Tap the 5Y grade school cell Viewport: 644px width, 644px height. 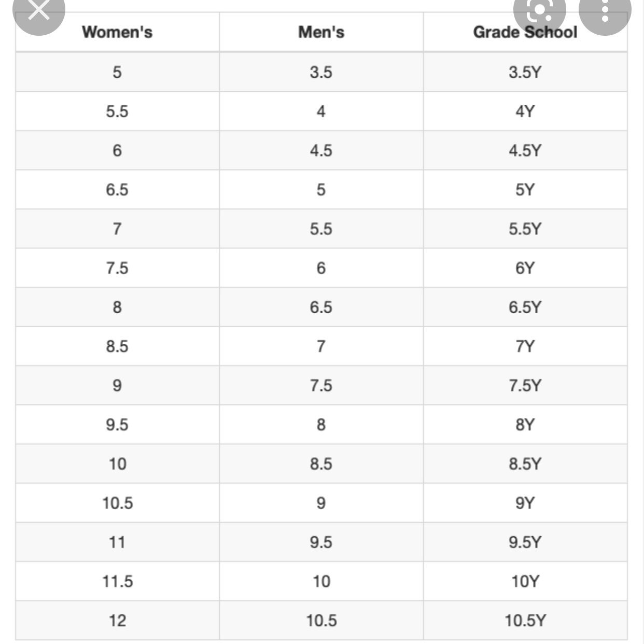pos(525,190)
